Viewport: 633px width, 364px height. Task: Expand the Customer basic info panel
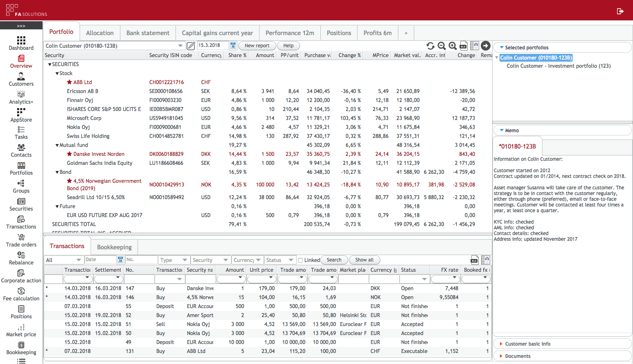point(562,344)
